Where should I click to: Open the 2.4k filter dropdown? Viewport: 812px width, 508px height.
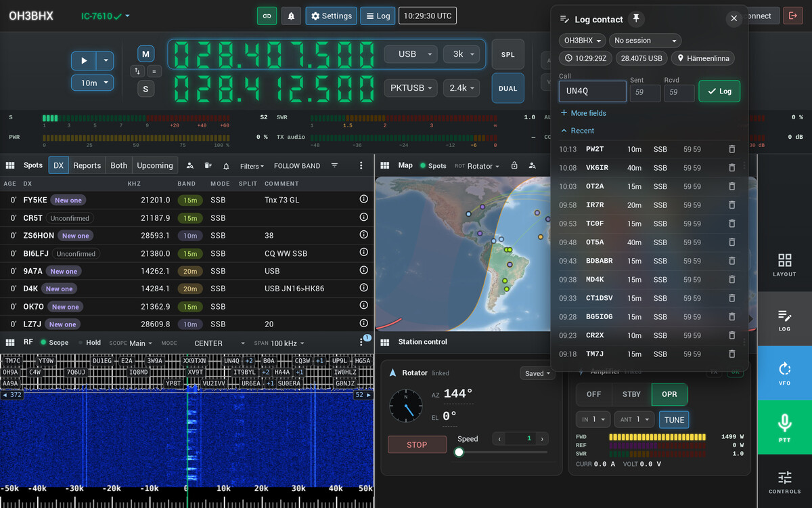click(x=461, y=88)
